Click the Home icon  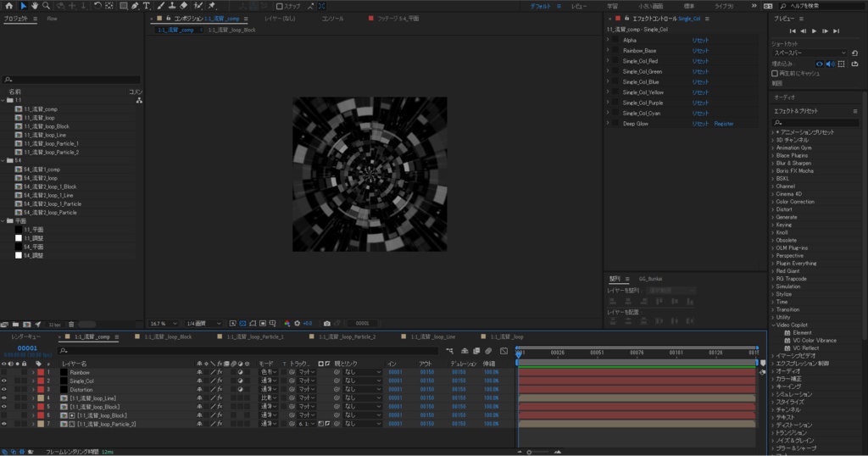[x=8, y=6]
